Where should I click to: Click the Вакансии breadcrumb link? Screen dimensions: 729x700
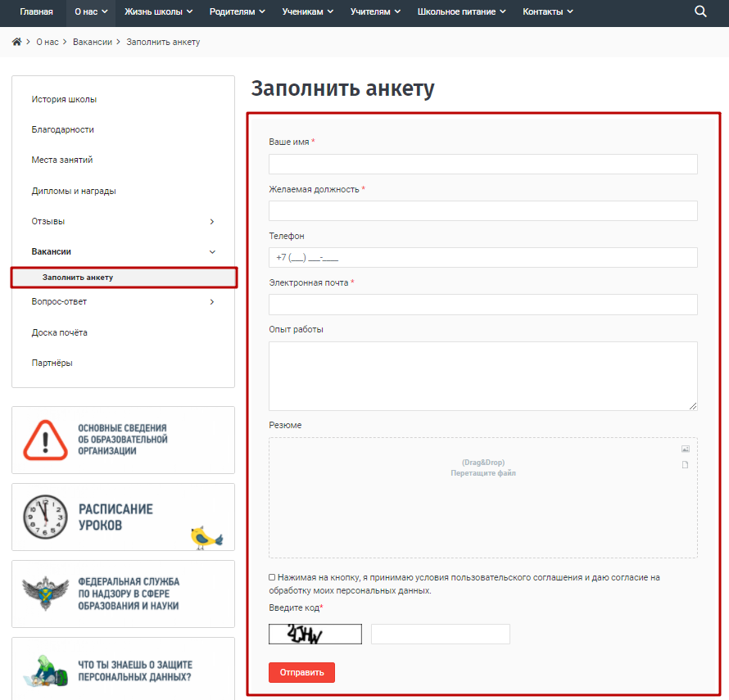(x=92, y=42)
